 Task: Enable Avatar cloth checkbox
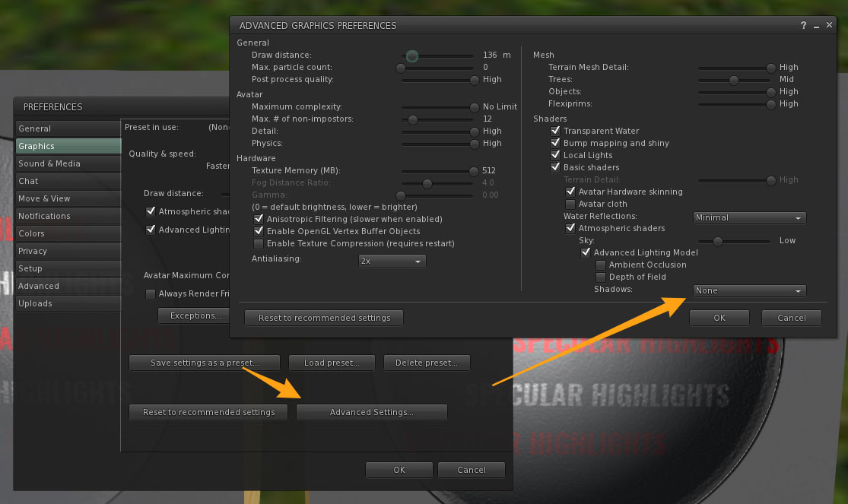570,204
